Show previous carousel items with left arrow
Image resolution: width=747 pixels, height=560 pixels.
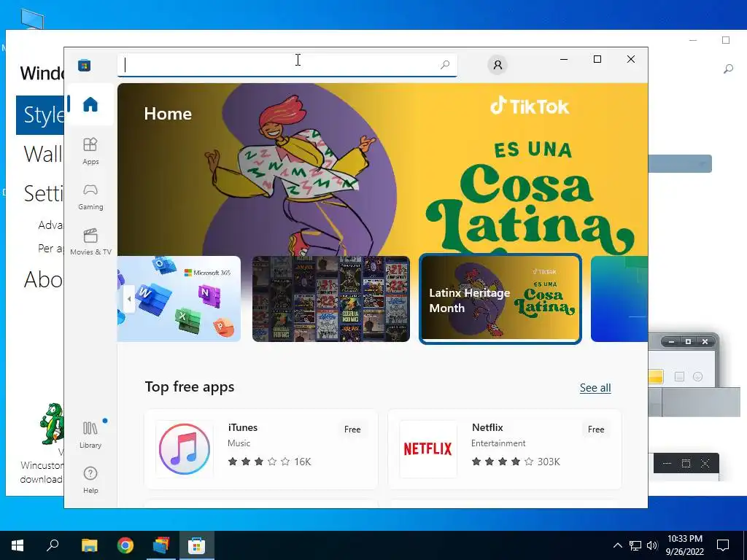(x=129, y=299)
